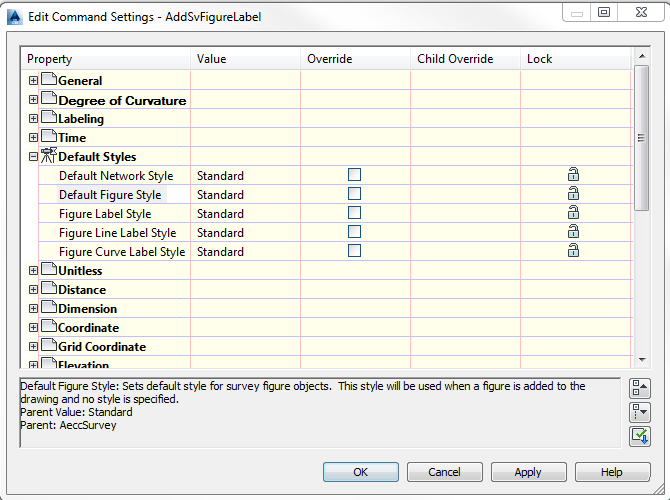This screenshot has width=670, height=500.
Task: Toggle lock icon for Default Figure Style
Action: [573, 194]
